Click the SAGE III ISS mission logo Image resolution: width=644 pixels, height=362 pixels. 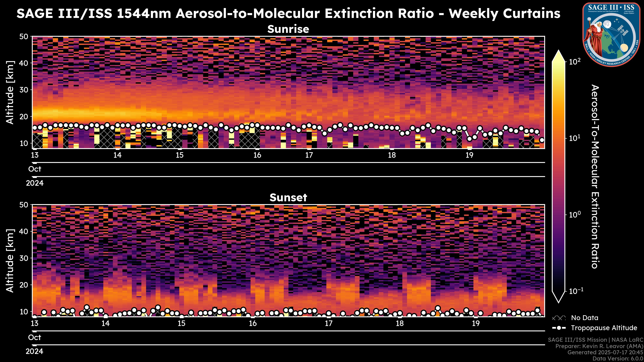click(612, 35)
